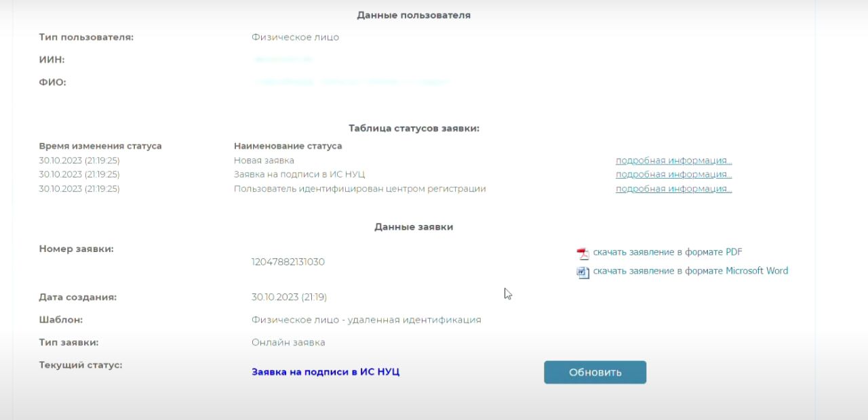The height and width of the screenshot is (420, 868).
Task: Open detailed information for Новая заявка
Action: tap(673, 161)
